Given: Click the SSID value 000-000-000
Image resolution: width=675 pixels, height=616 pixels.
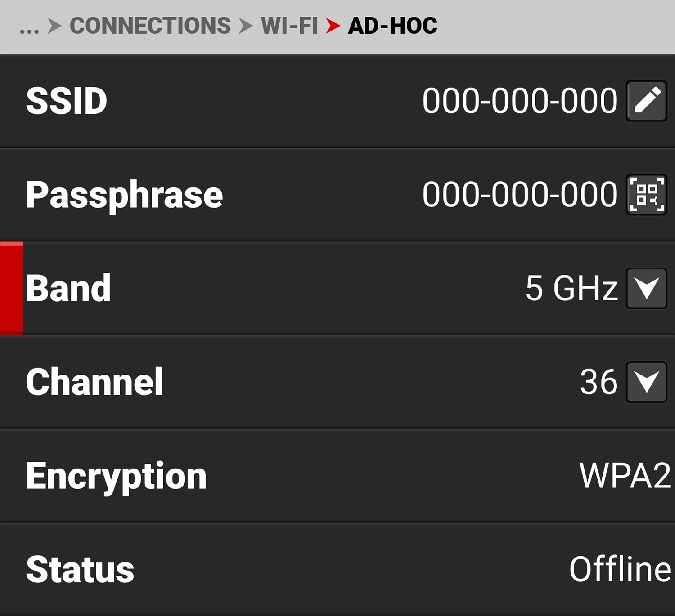Looking at the screenshot, I should [x=520, y=101].
